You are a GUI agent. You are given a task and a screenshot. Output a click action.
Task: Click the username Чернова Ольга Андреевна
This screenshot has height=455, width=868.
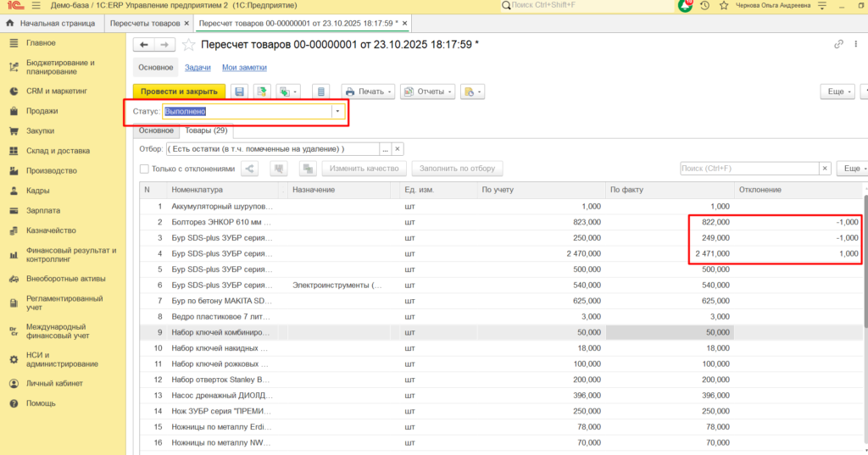[x=773, y=6]
